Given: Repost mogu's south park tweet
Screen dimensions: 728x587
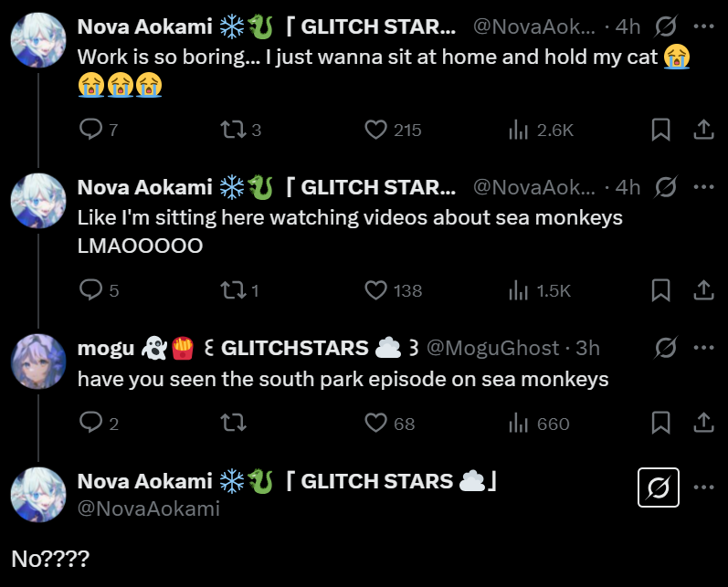Looking at the screenshot, I should tap(232, 423).
